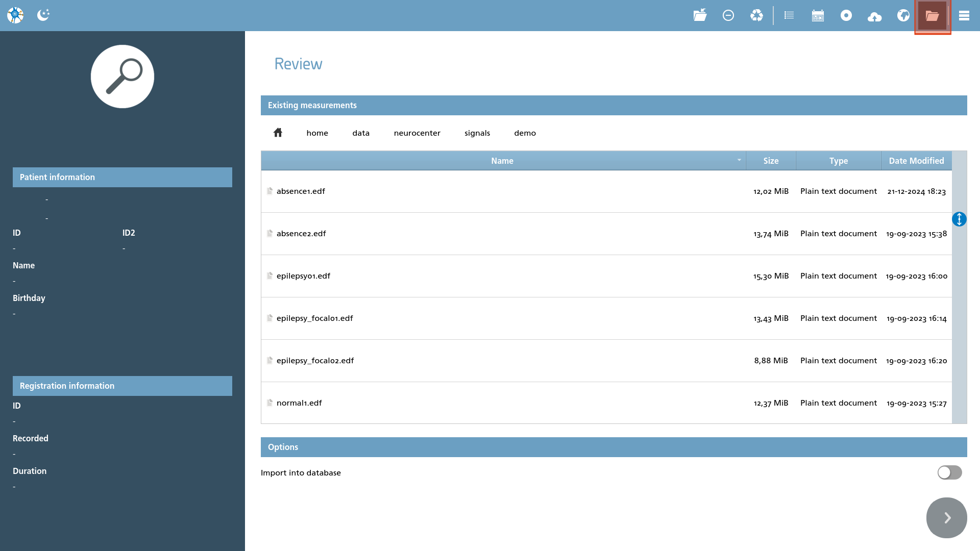Select file absence2.edf
This screenshot has width=980, height=551.
tap(606, 234)
